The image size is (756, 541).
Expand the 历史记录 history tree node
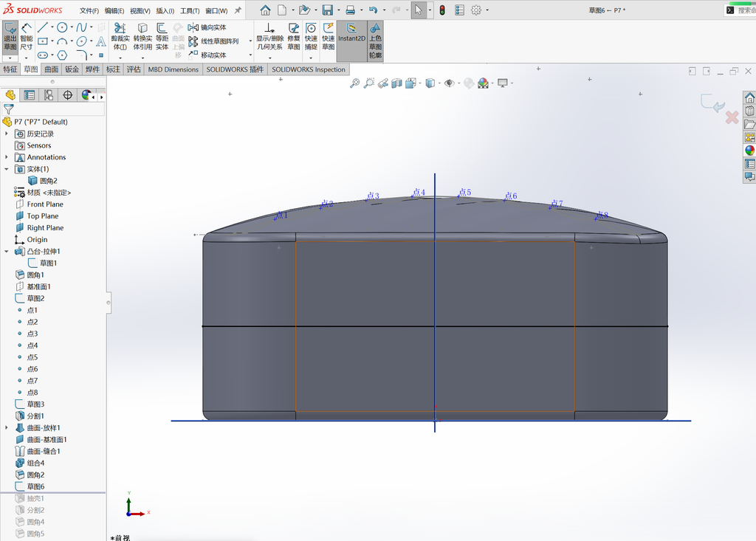click(x=6, y=134)
